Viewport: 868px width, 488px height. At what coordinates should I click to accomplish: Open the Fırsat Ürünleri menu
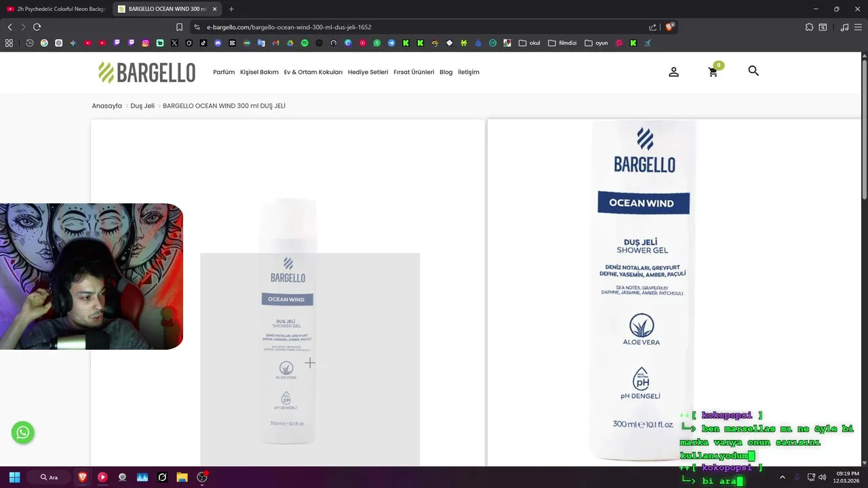click(414, 72)
